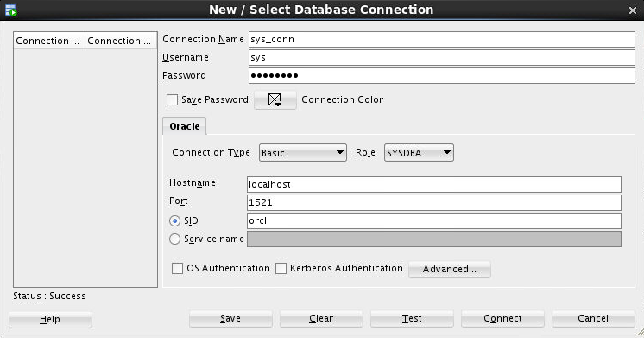Screen dimensions: 644x338
Task: Click the Hostname label
Action: pyautogui.click(x=193, y=183)
